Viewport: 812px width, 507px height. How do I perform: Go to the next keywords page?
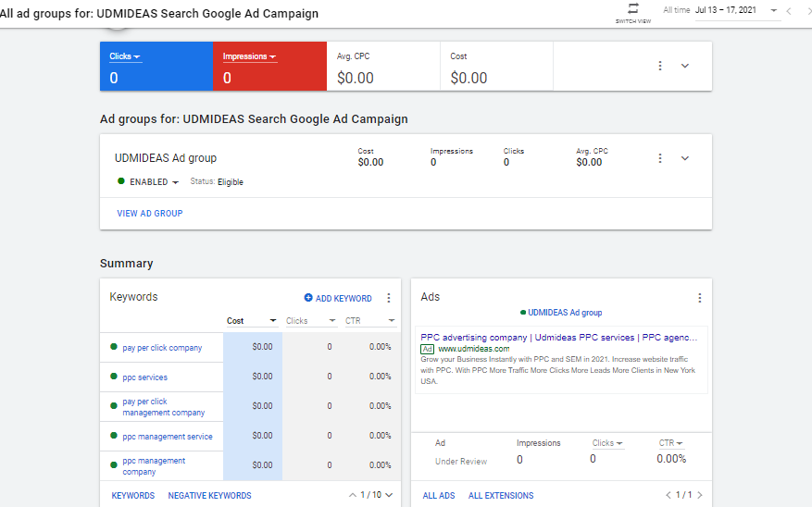click(389, 496)
